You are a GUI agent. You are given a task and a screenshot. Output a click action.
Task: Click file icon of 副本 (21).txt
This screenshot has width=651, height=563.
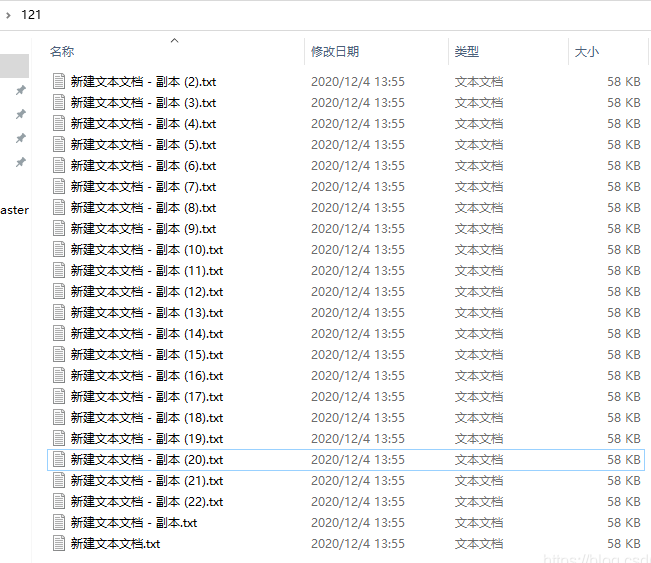(x=59, y=480)
